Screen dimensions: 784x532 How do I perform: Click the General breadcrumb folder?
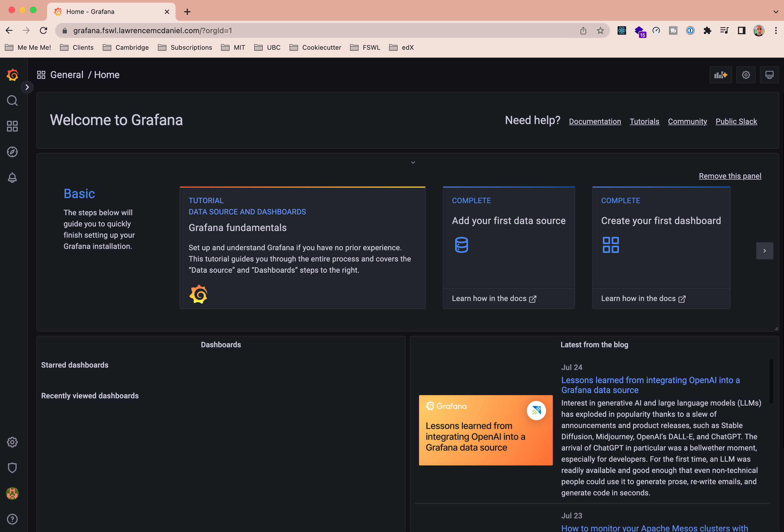point(67,75)
